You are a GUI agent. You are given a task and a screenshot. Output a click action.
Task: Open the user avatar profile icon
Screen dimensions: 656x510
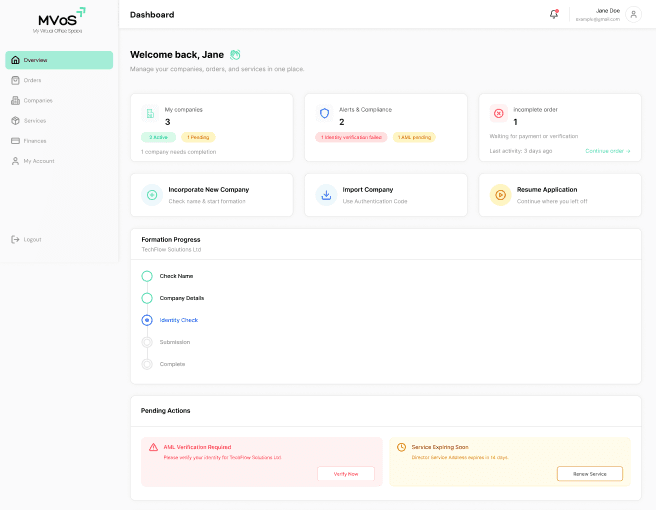click(x=633, y=15)
